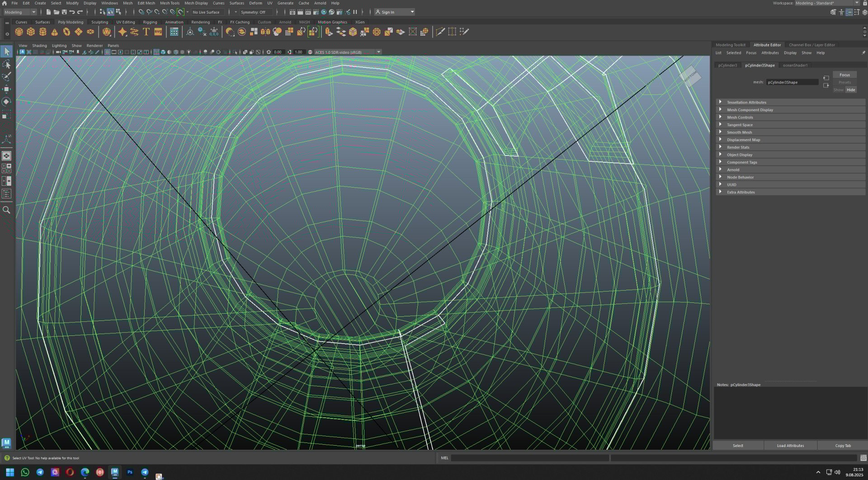Click the Multi-Cut tool shelf icon
The height and width of the screenshot is (480, 868).
(440, 32)
